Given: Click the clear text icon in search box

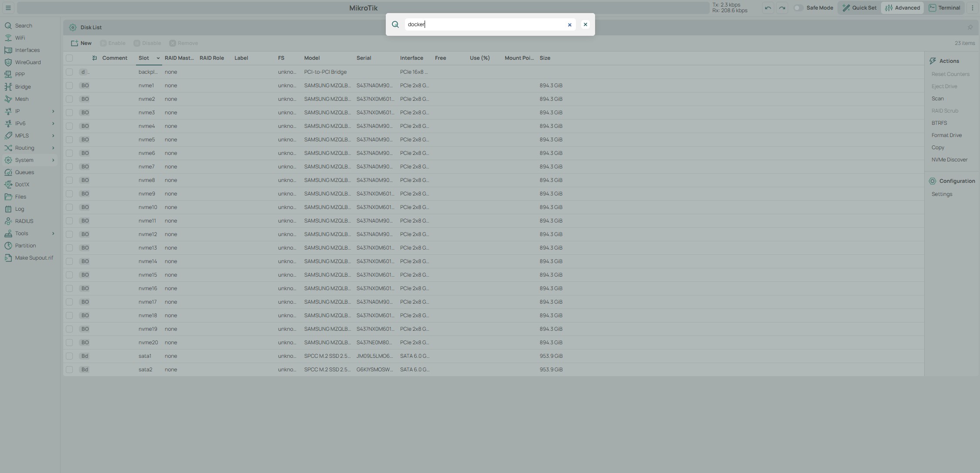Looking at the screenshot, I should pos(569,25).
